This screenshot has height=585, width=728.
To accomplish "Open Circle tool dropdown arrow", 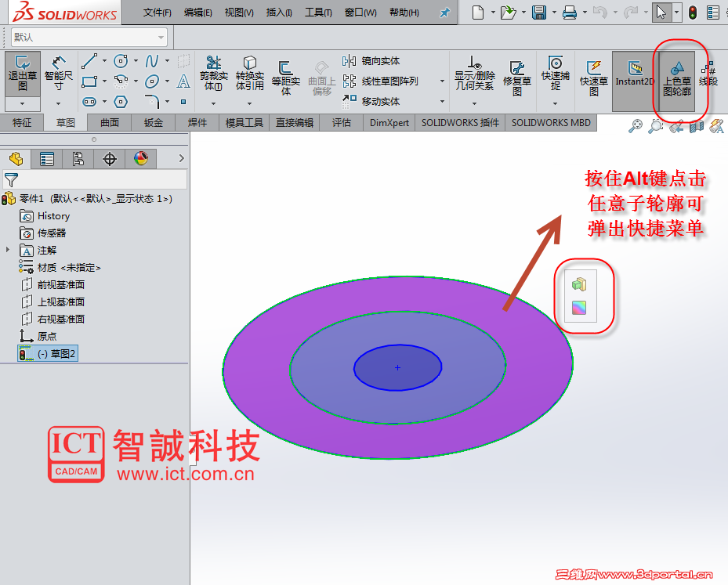I will pyautogui.click(x=136, y=61).
